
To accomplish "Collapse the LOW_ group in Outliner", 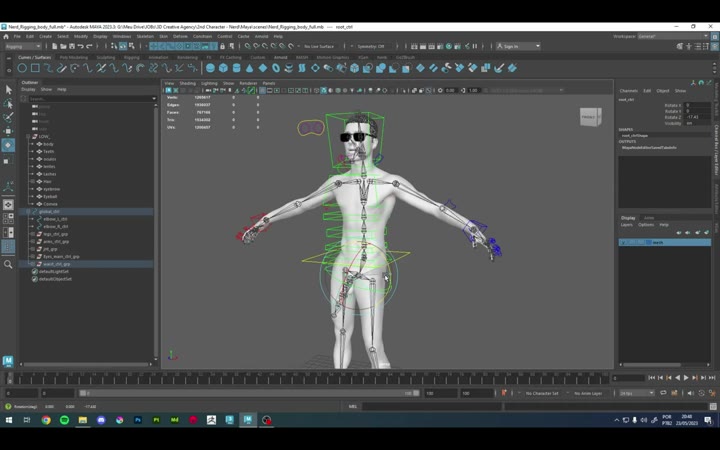I will coord(28,136).
